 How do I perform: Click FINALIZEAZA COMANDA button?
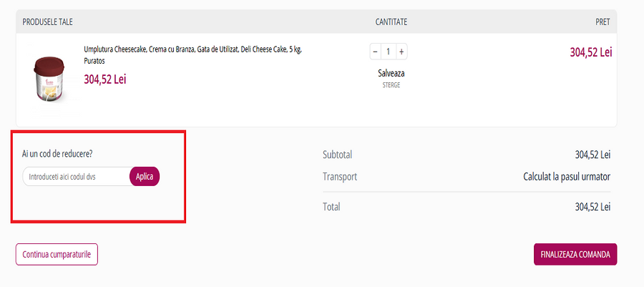pos(575,254)
